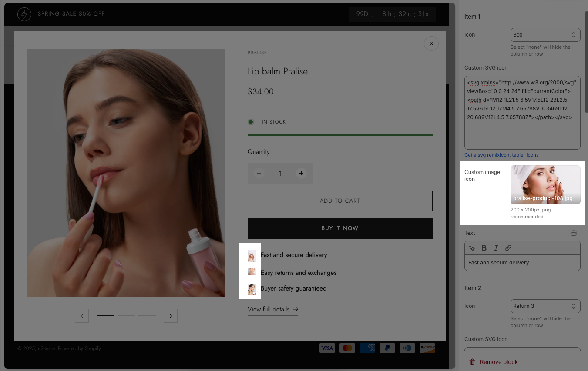
Task: Click the Buy It Now button
Action: [x=340, y=228]
